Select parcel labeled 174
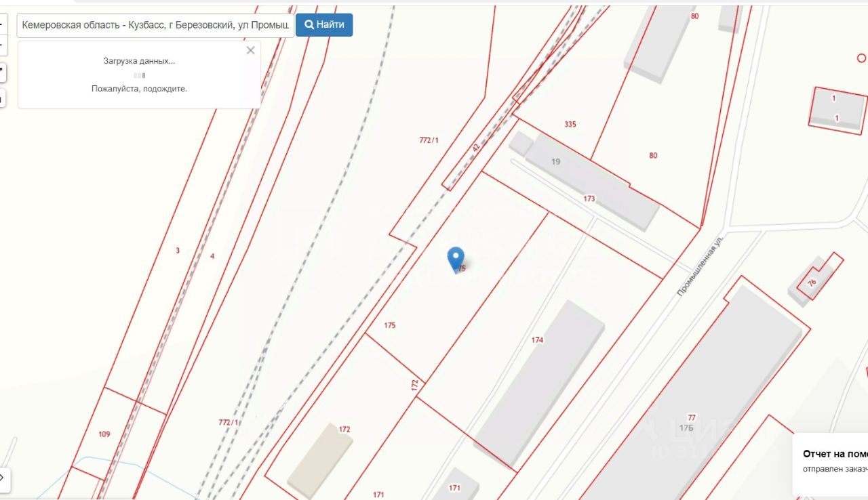 pos(538,340)
